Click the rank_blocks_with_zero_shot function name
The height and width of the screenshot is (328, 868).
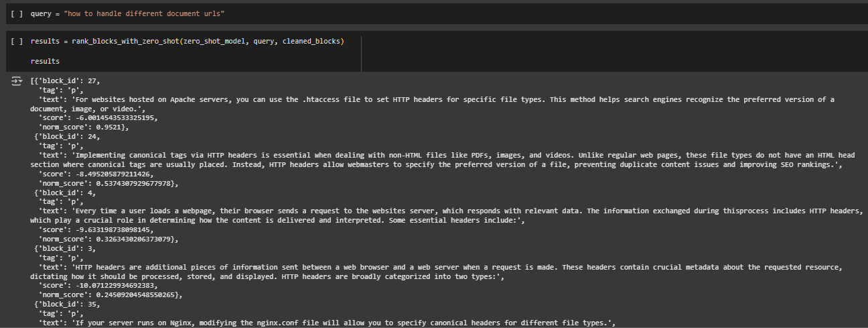pyautogui.click(x=126, y=42)
